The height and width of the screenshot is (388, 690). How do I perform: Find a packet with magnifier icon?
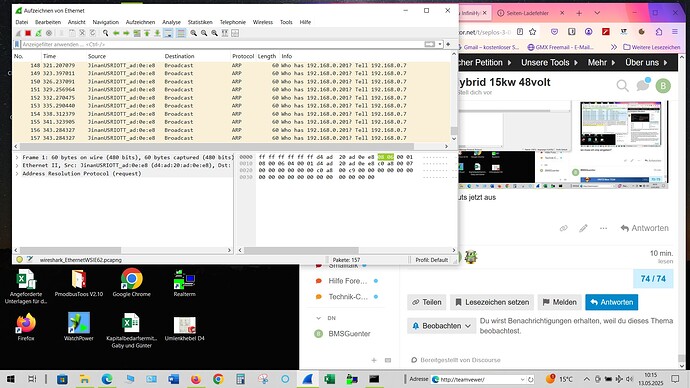[106, 33]
